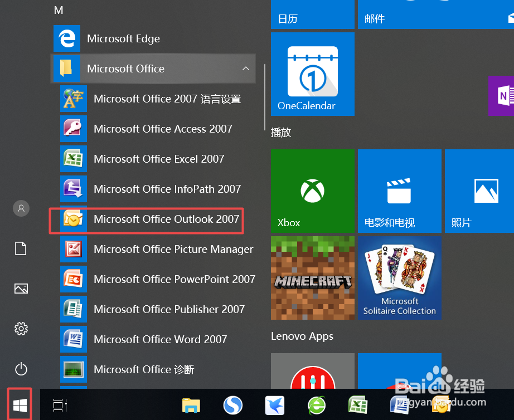The image size is (514, 420).
Task: Open Settings gear in Start sidebar
Action: pyautogui.click(x=21, y=329)
